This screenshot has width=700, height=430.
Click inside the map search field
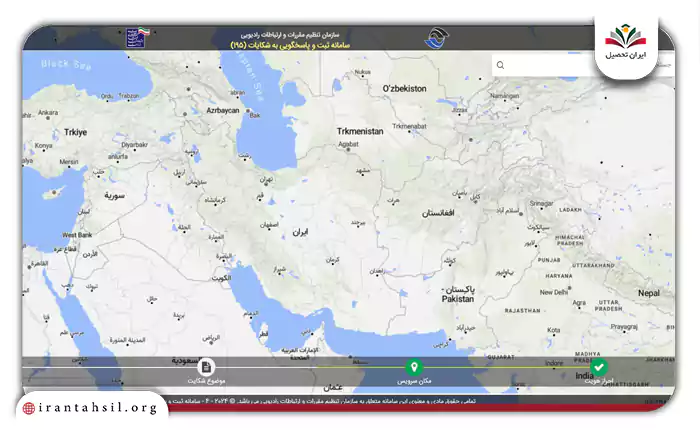583,65
